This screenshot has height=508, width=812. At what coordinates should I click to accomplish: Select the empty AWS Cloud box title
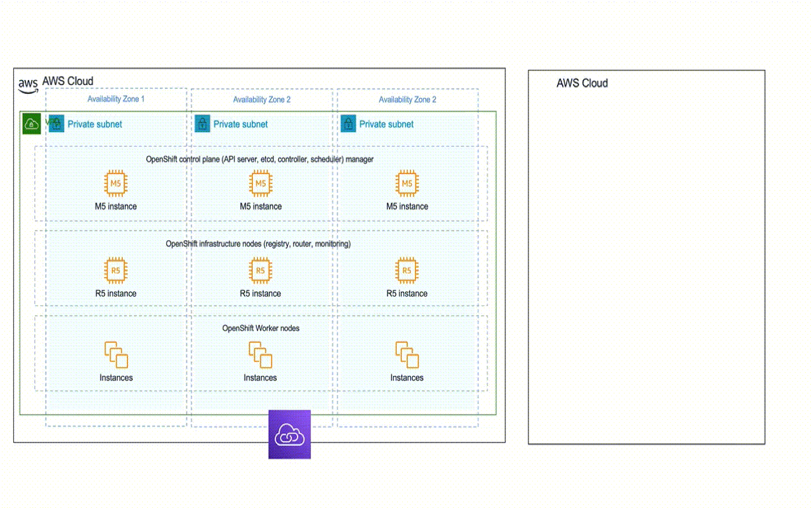pos(582,83)
